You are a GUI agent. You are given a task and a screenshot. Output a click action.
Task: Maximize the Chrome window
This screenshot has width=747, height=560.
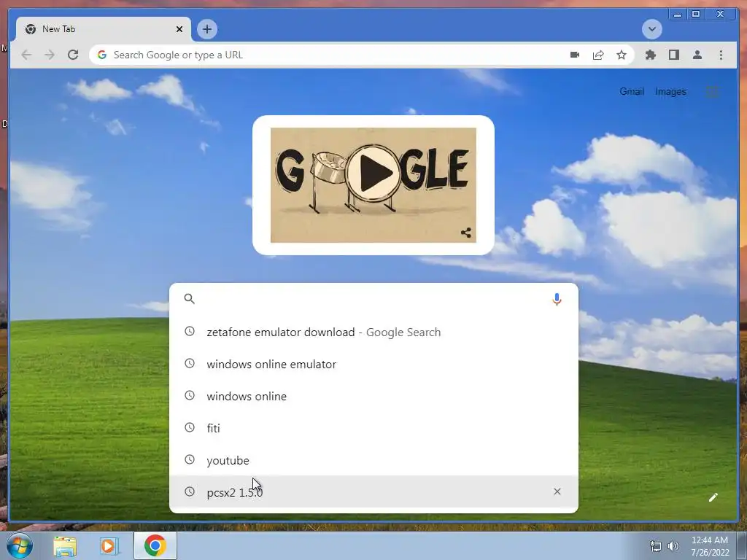[x=695, y=15]
